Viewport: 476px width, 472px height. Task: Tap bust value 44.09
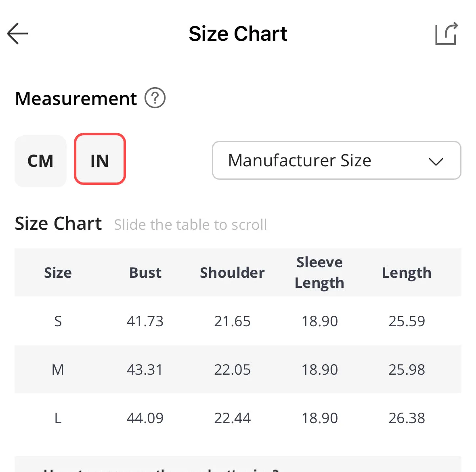(x=145, y=418)
